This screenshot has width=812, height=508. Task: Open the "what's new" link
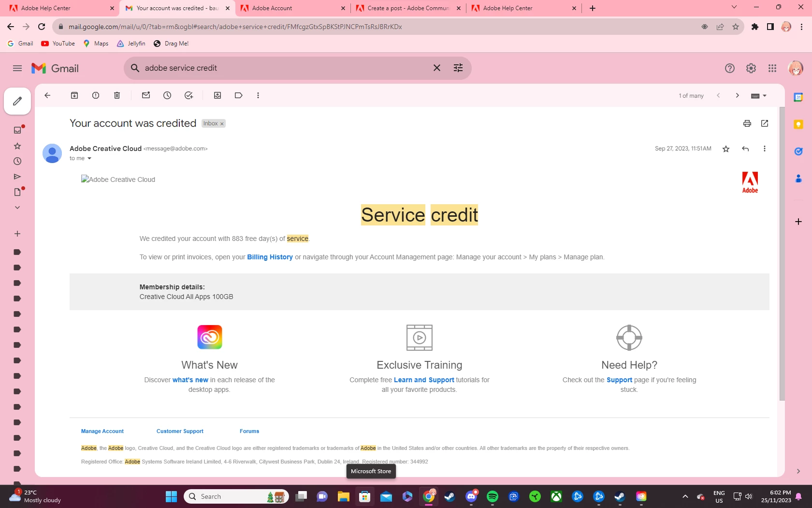(190, 380)
